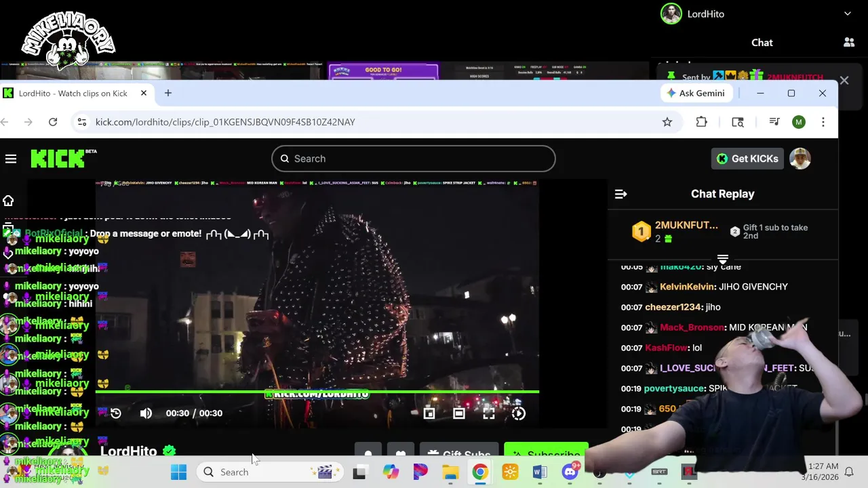The width and height of the screenshot is (868, 488).
Task: Click the Home icon in Kick sidebar
Action: tap(8, 201)
